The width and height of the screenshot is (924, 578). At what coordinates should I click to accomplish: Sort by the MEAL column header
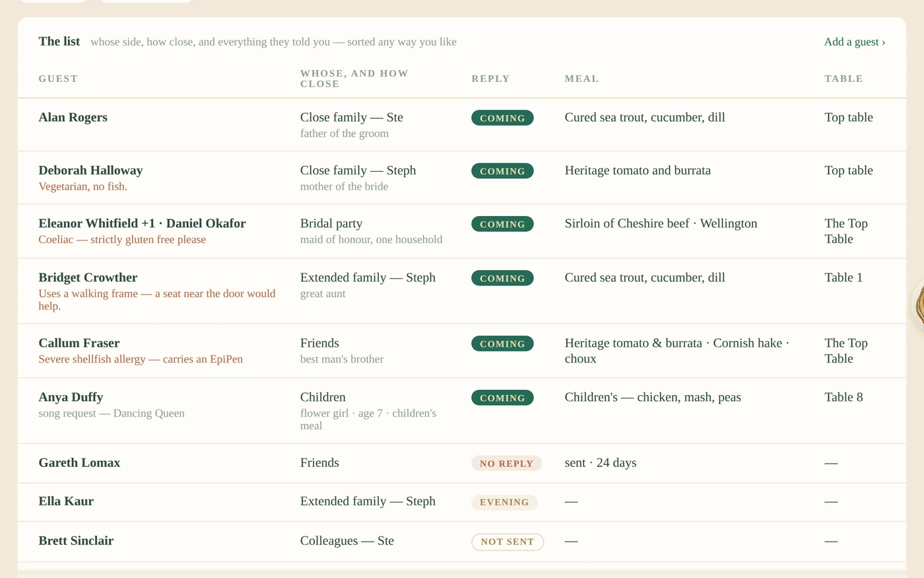[581, 79]
